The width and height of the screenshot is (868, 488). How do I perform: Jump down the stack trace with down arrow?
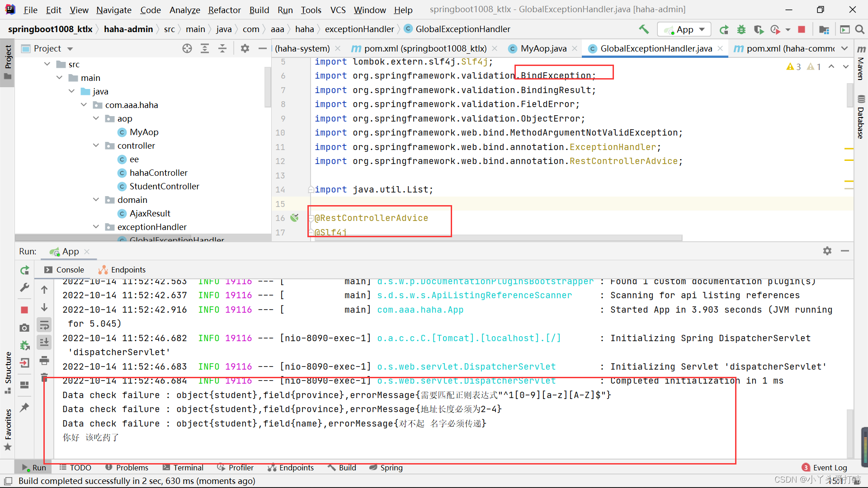pyautogui.click(x=44, y=307)
